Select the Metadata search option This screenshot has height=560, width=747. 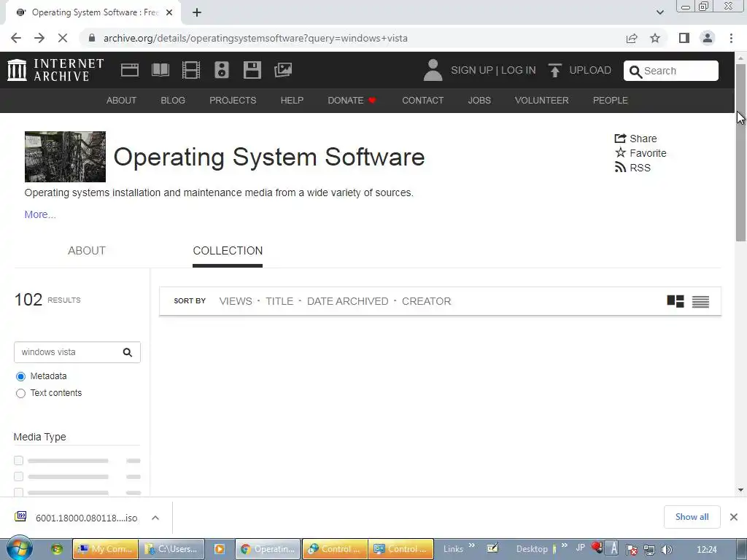[20, 377]
